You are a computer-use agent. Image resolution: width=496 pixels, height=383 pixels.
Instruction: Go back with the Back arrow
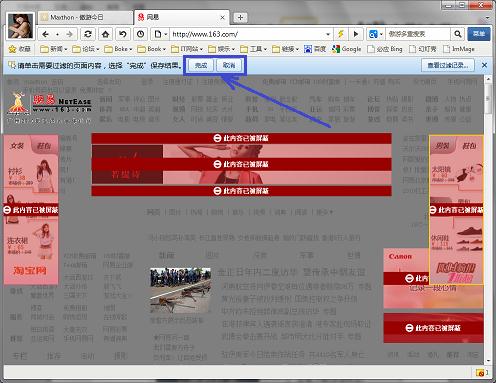pos(46,34)
